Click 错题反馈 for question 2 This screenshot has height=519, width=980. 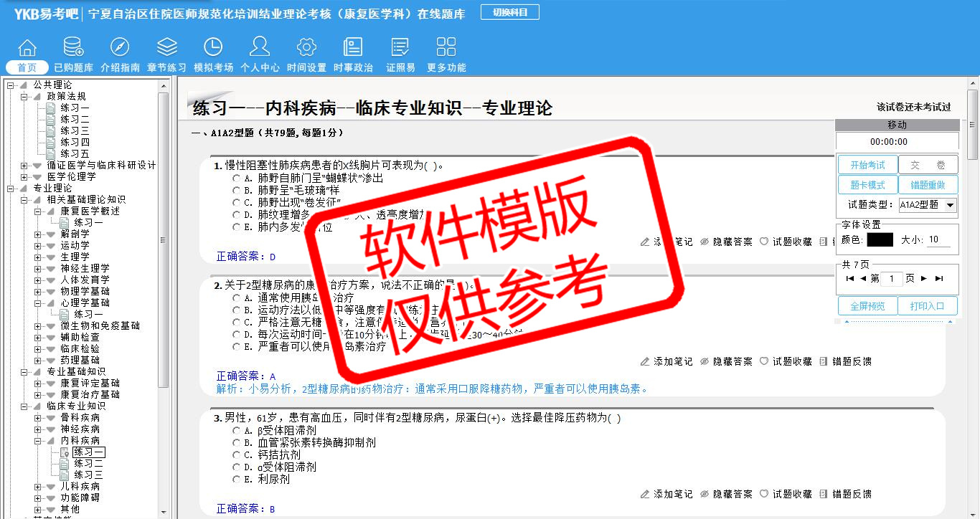(845, 361)
